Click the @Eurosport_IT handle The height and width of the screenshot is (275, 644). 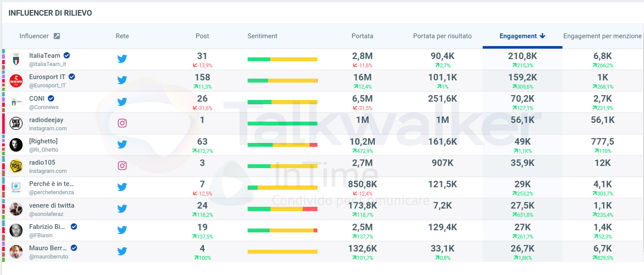coord(48,86)
